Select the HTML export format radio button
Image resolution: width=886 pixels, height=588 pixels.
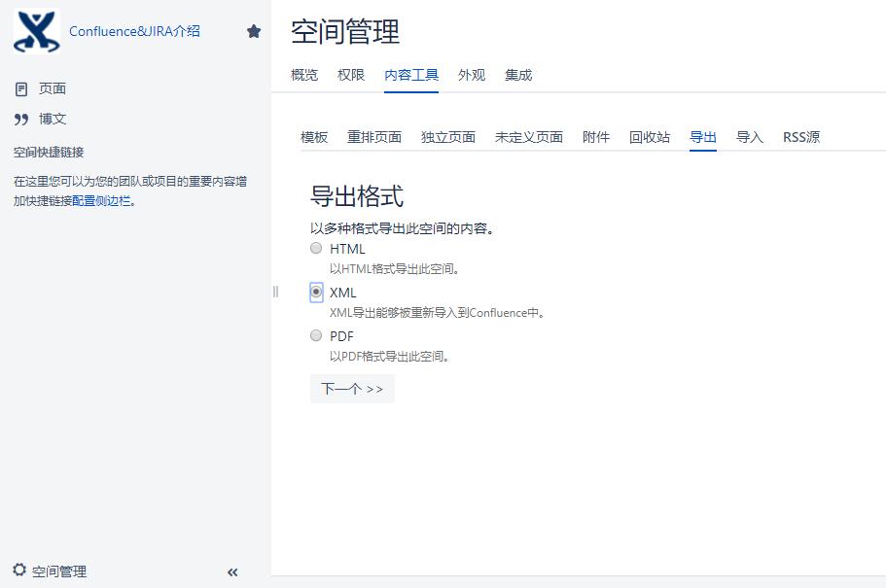(316, 249)
